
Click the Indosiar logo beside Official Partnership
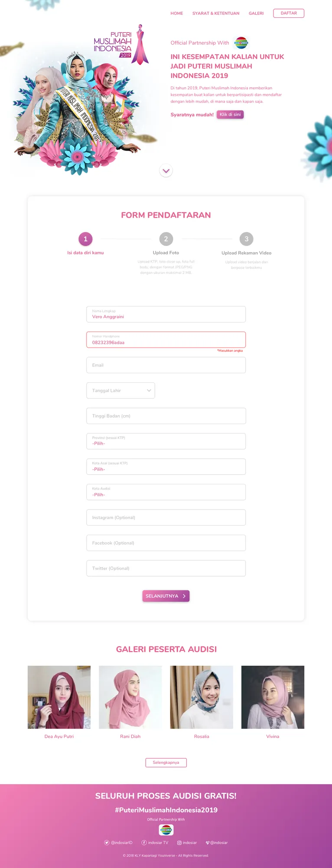point(241,43)
